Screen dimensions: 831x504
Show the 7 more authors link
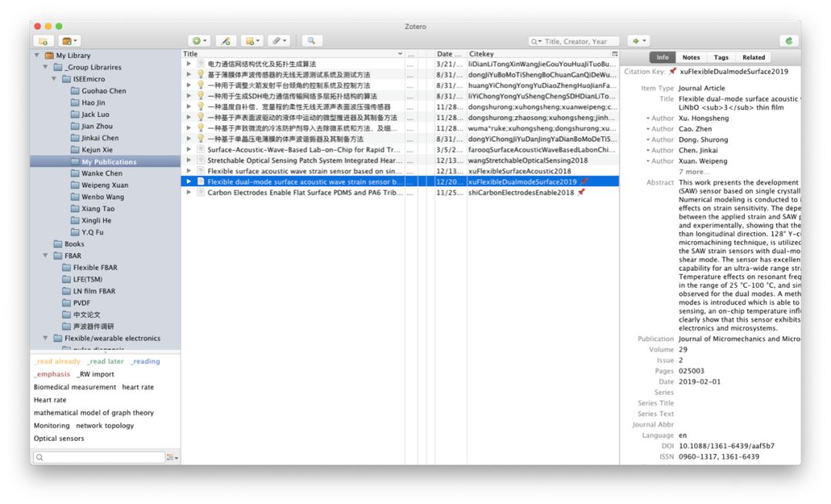click(694, 172)
